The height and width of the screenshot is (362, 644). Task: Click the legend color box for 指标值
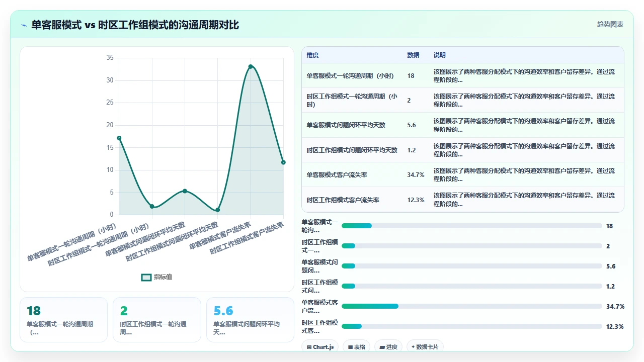click(x=146, y=277)
